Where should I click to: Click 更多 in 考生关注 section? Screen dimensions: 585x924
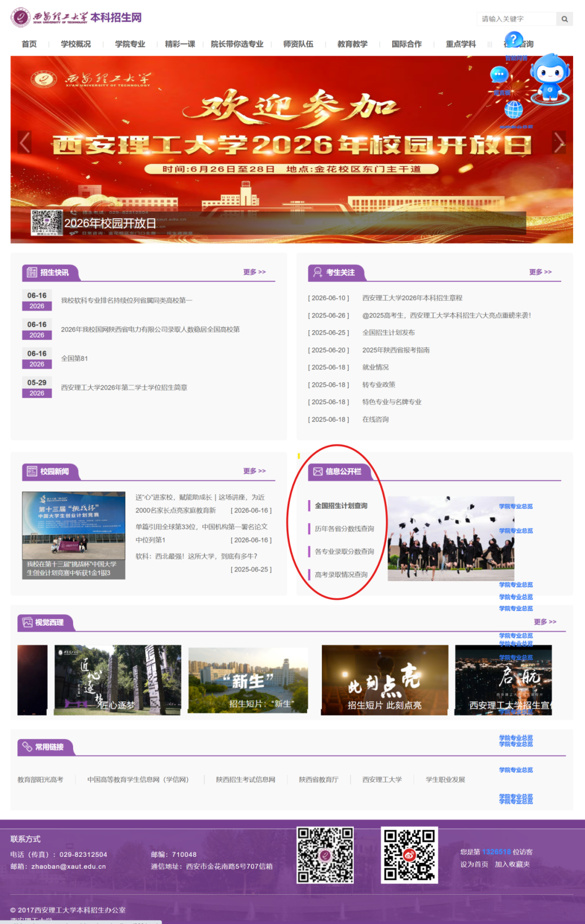541,272
